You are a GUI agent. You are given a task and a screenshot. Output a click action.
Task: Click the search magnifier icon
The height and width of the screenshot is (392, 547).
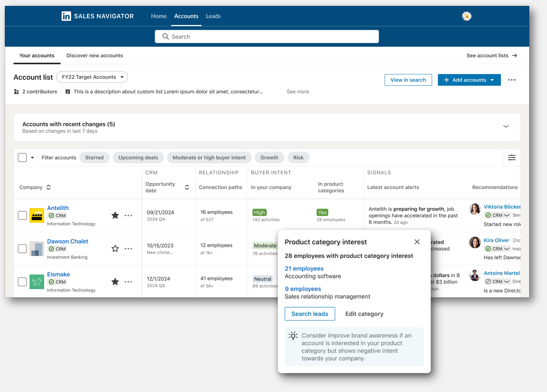point(166,36)
